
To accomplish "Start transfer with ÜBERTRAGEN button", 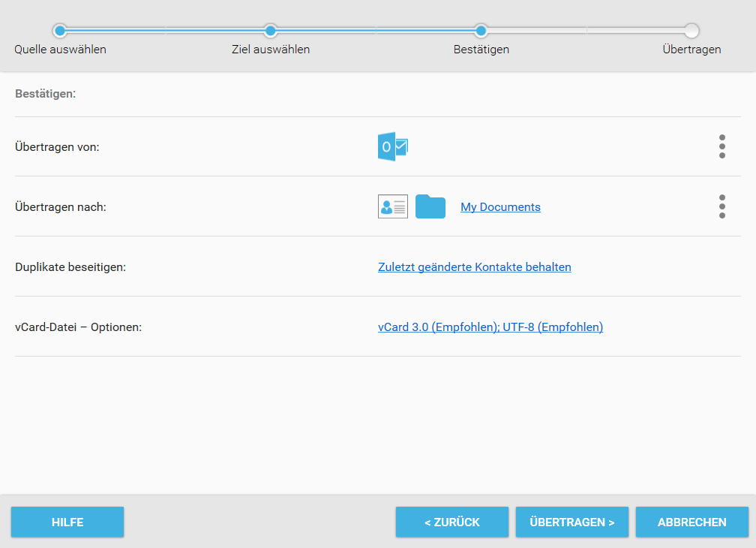I will click(572, 522).
